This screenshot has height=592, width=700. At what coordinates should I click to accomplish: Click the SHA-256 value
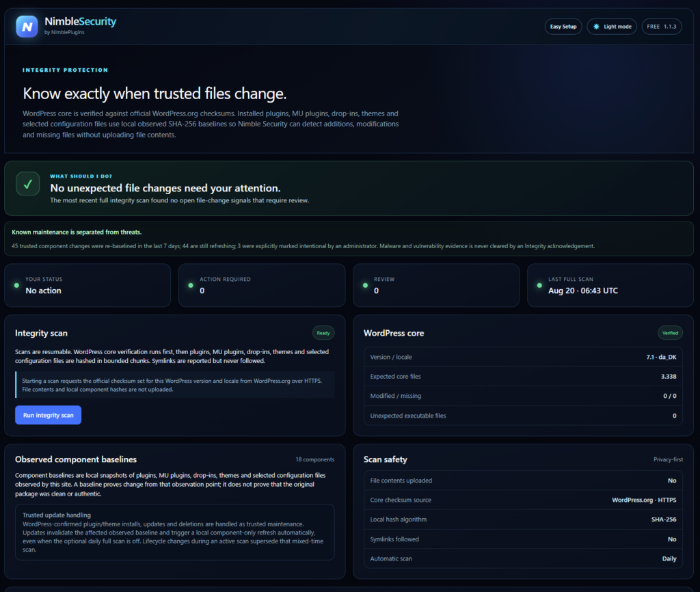pos(664,520)
